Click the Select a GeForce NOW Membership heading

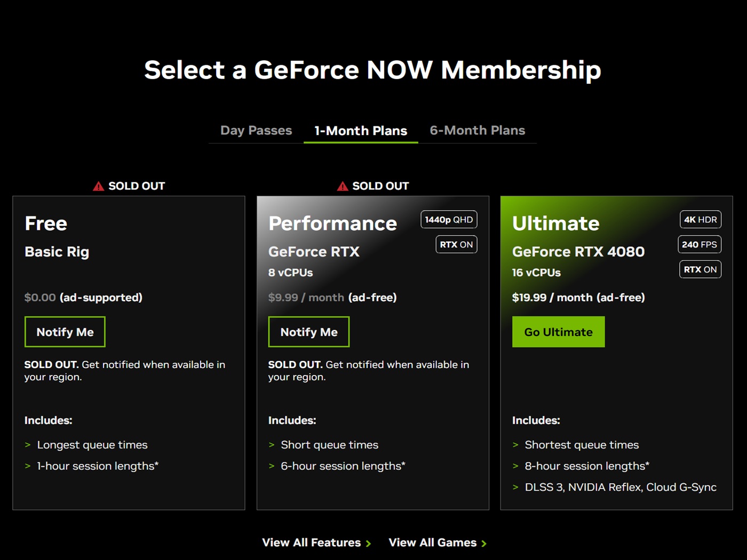pyautogui.click(x=373, y=70)
